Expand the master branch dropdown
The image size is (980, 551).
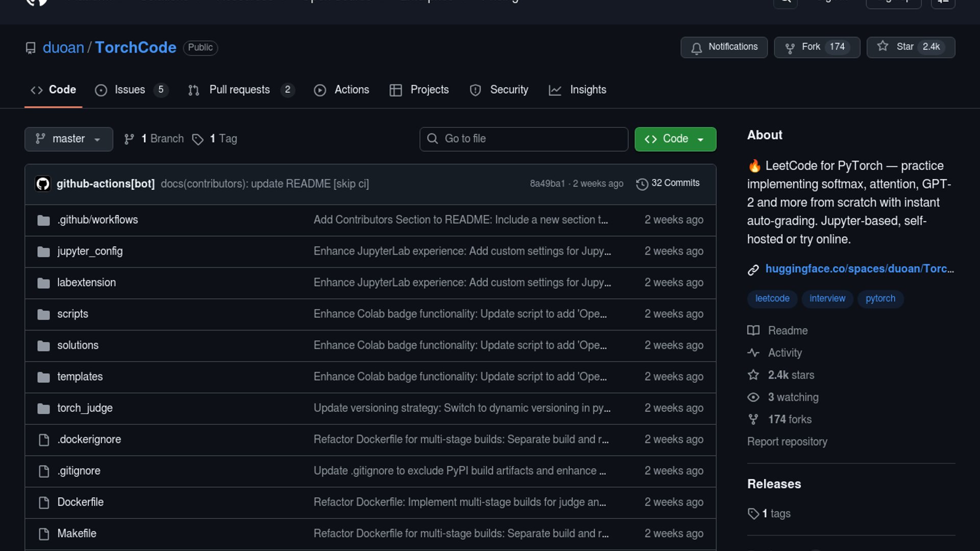[x=68, y=139]
